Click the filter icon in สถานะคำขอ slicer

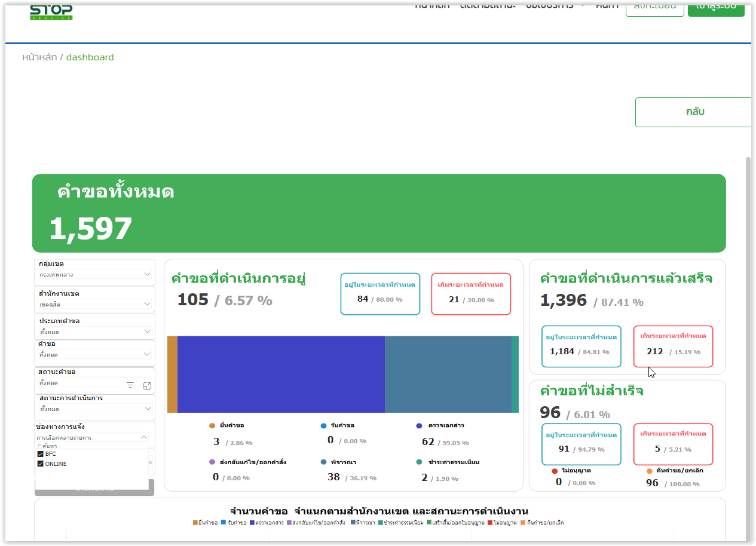tap(130, 385)
